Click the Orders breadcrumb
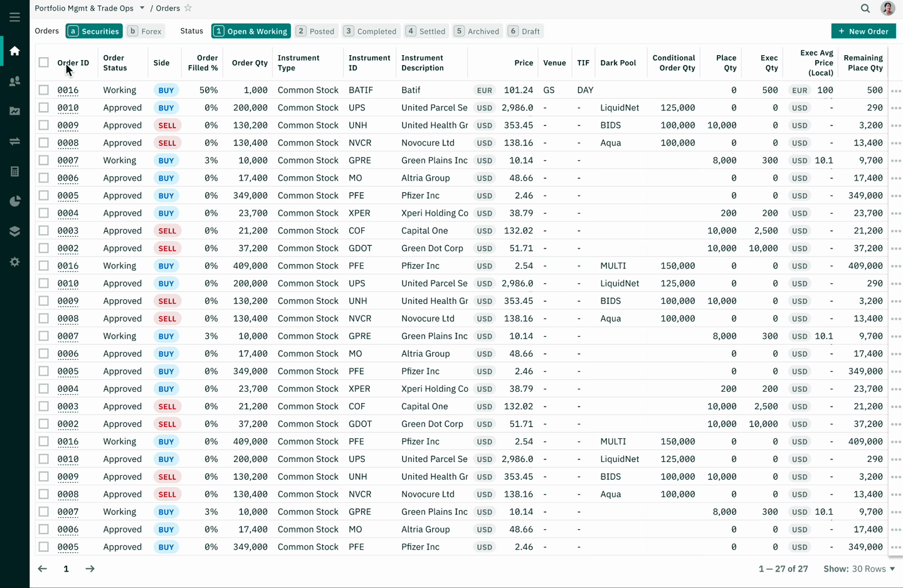 (x=168, y=8)
